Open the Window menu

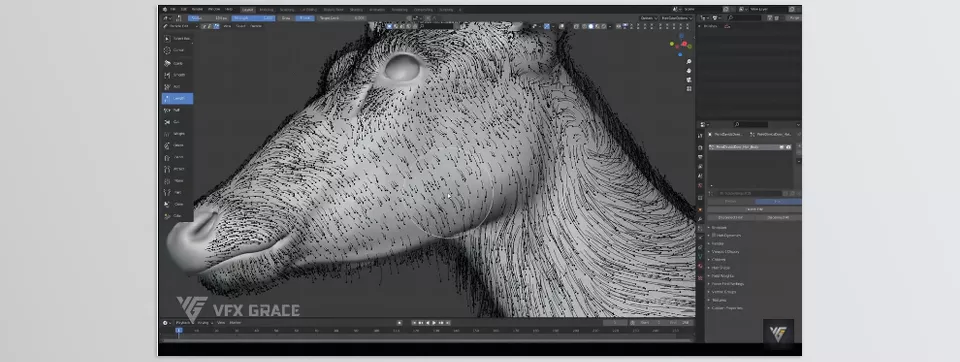coord(214,9)
